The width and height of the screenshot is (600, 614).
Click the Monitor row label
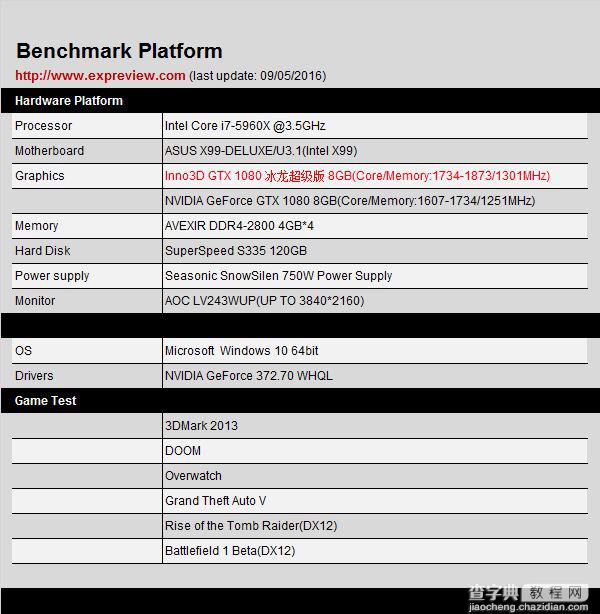35,301
